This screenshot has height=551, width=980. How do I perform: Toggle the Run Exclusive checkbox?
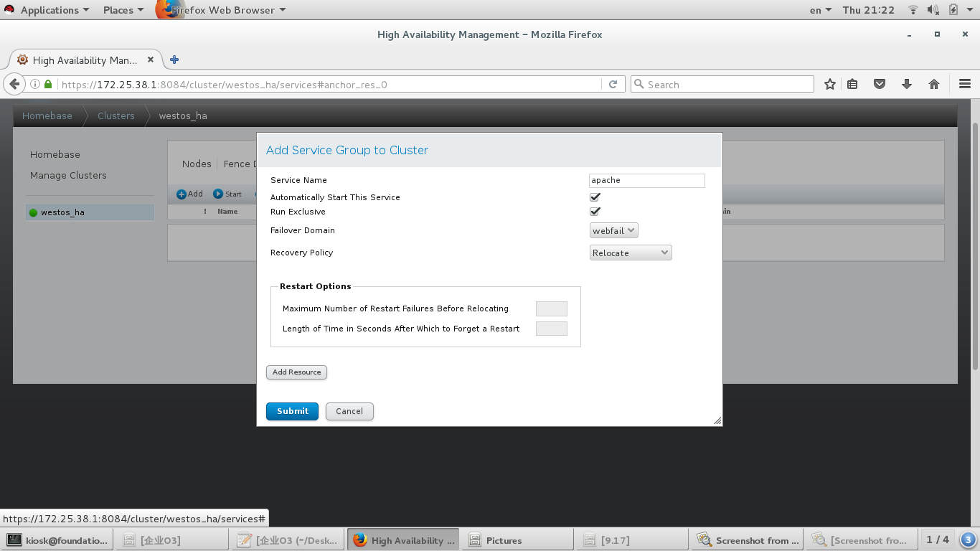click(595, 212)
